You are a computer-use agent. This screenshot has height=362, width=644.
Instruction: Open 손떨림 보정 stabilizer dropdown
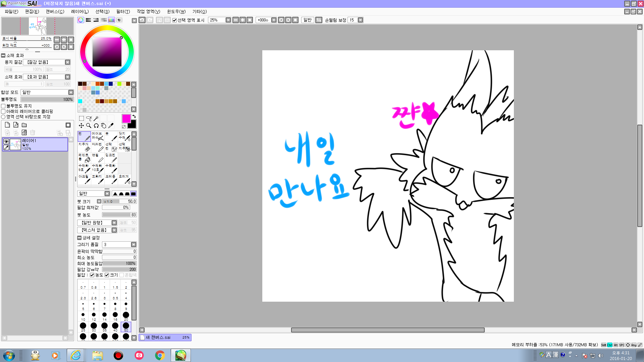pyautogui.click(x=360, y=20)
